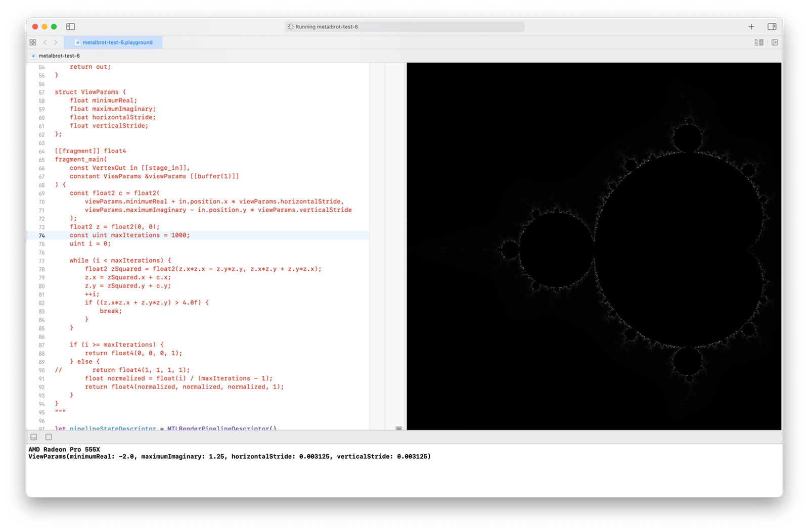Add an editor on the right
The width and height of the screenshot is (809, 532).
tap(775, 42)
